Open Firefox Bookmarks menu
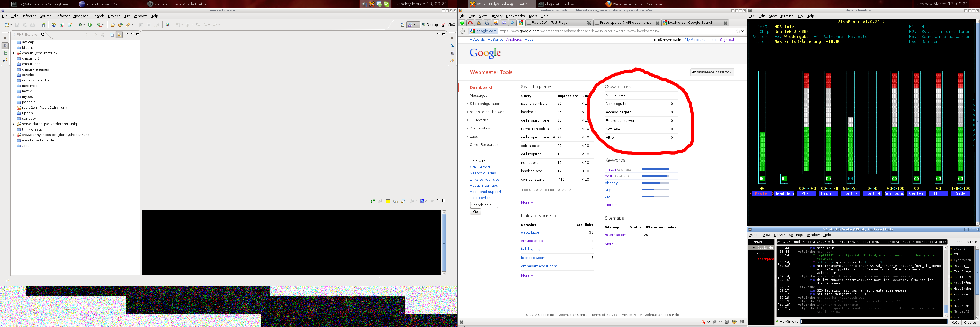The width and height of the screenshot is (980, 327). click(515, 16)
